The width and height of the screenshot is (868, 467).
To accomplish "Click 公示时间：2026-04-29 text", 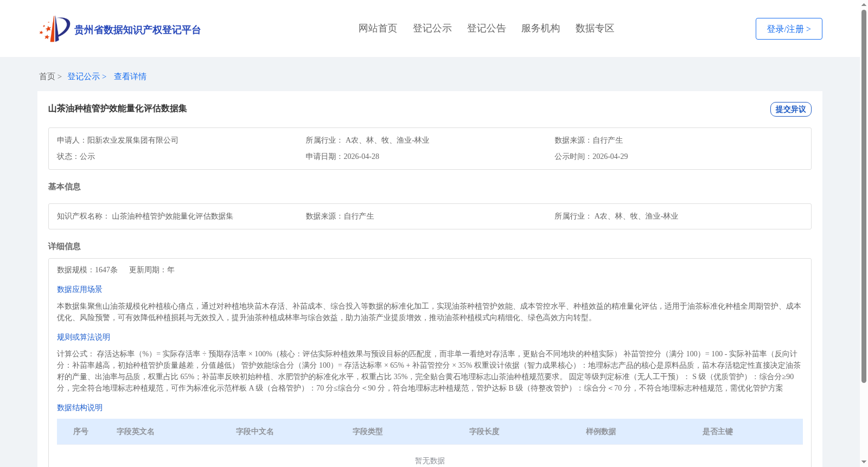I will coord(591,156).
